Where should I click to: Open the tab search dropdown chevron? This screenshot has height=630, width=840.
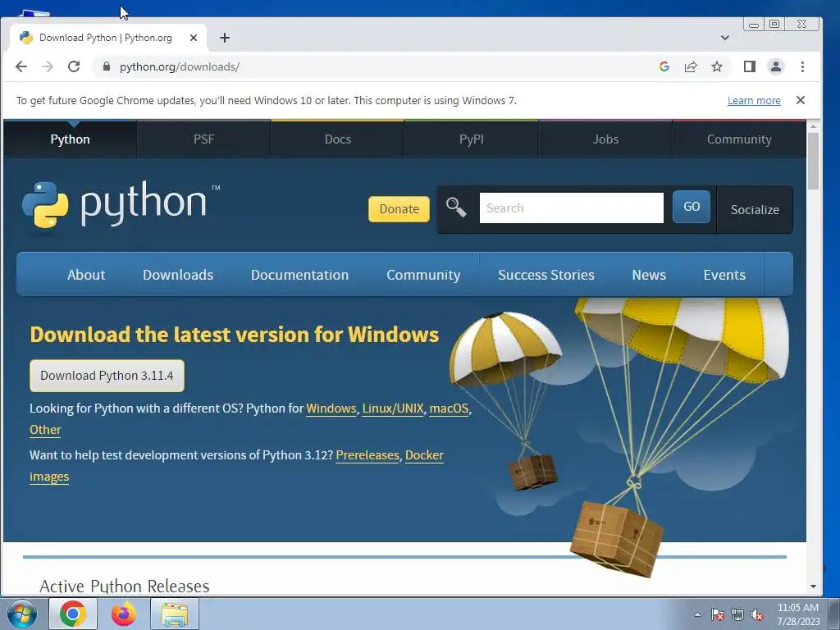(725, 38)
